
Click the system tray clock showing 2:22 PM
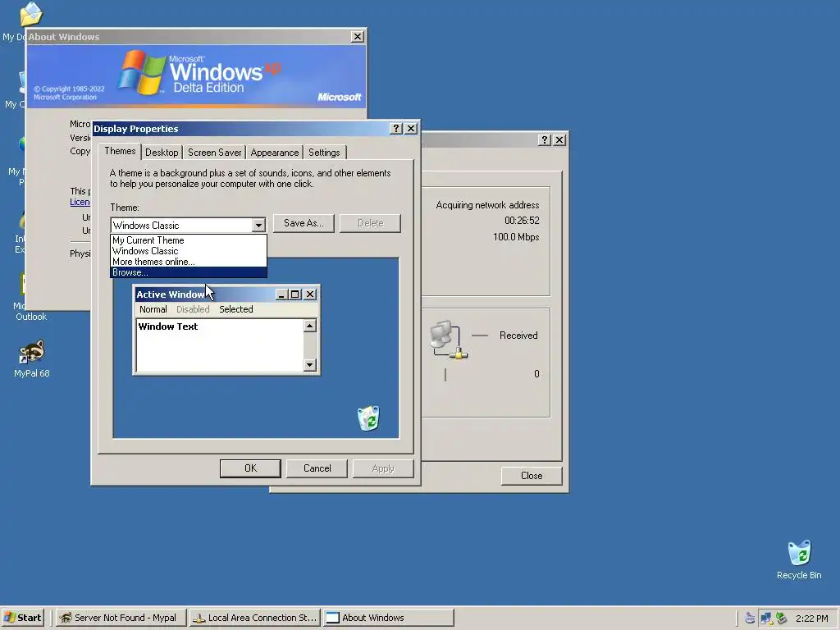tap(811, 619)
